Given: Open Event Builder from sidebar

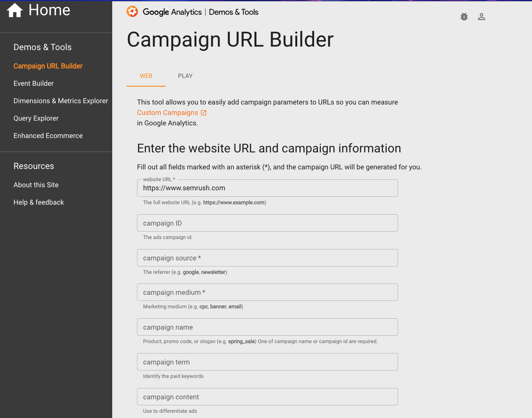Looking at the screenshot, I should (x=33, y=84).
